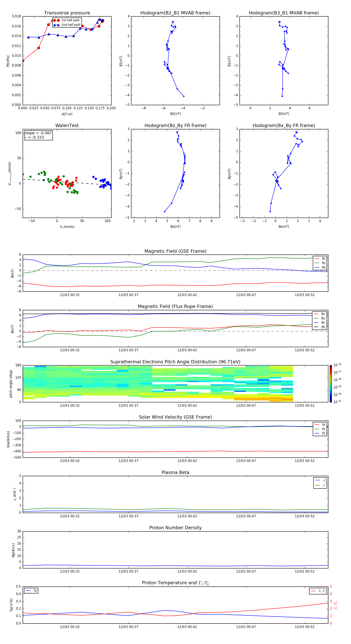Click the "Bx(nT)" x-axis label
351x644 pixels.
click(284, 227)
